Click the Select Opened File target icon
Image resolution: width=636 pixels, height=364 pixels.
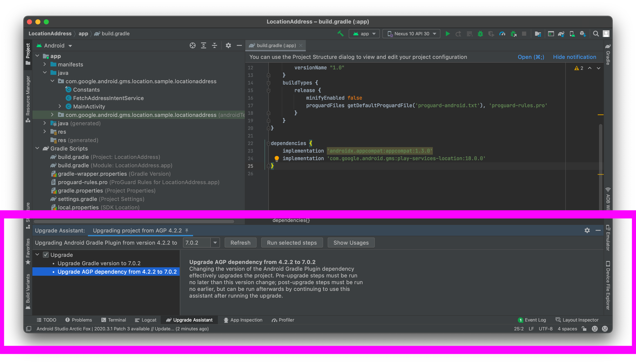(x=192, y=45)
